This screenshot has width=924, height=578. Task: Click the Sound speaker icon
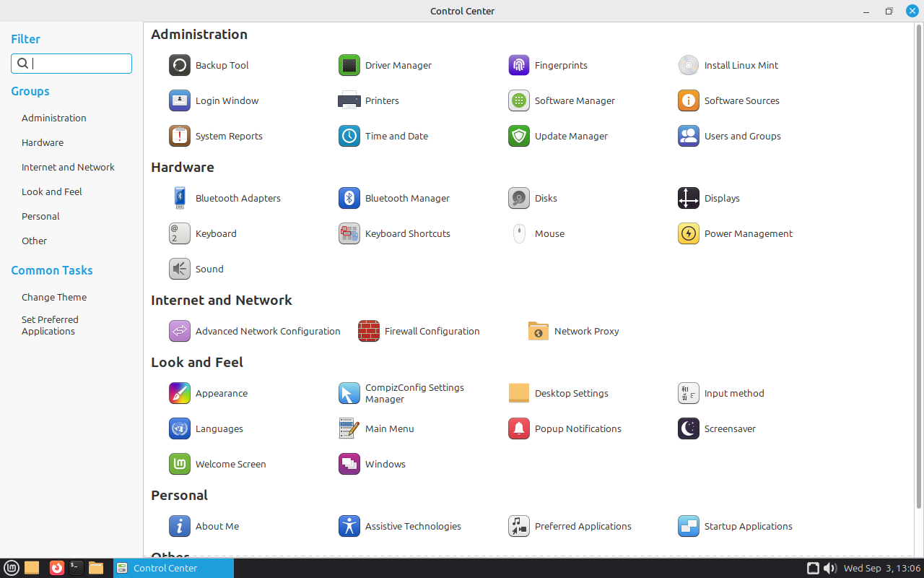tap(180, 269)
